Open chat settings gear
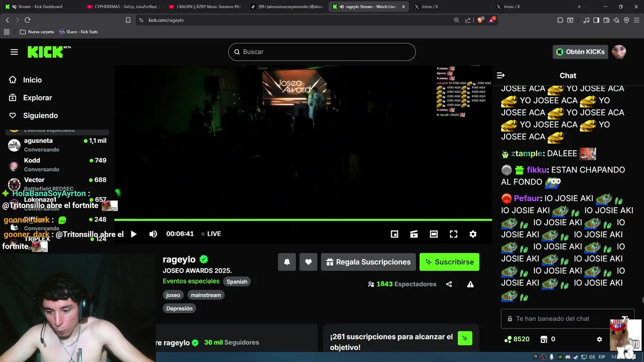The image size is (644, 362). pos(599,339)
